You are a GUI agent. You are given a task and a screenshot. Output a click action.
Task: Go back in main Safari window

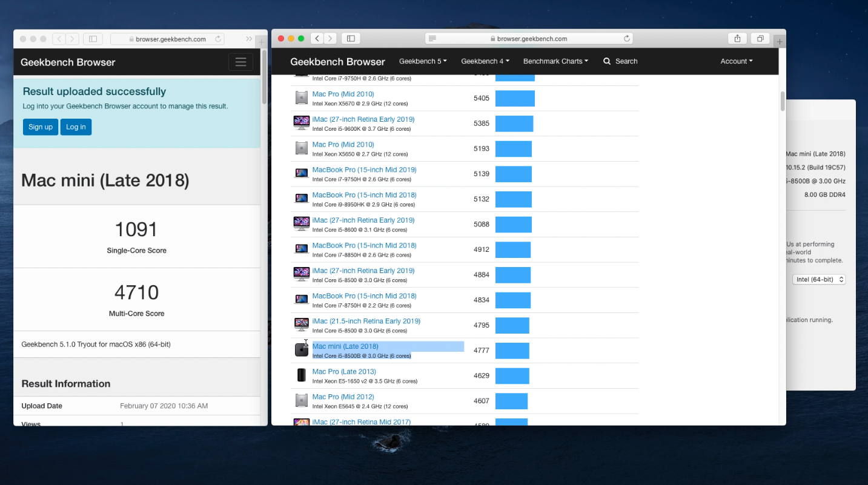(x=317, y=39)
